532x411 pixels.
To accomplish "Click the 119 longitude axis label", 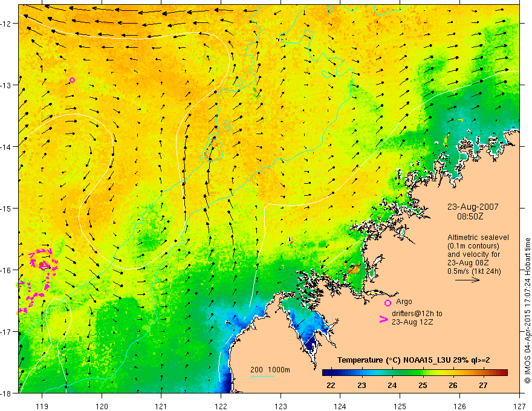I will (42, 406).
